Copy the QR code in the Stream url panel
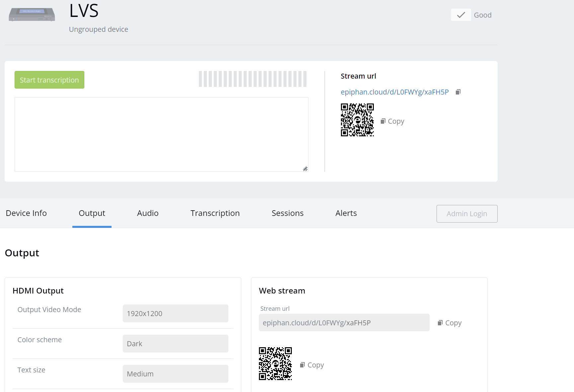574x392 pixels. pos(392,121)
